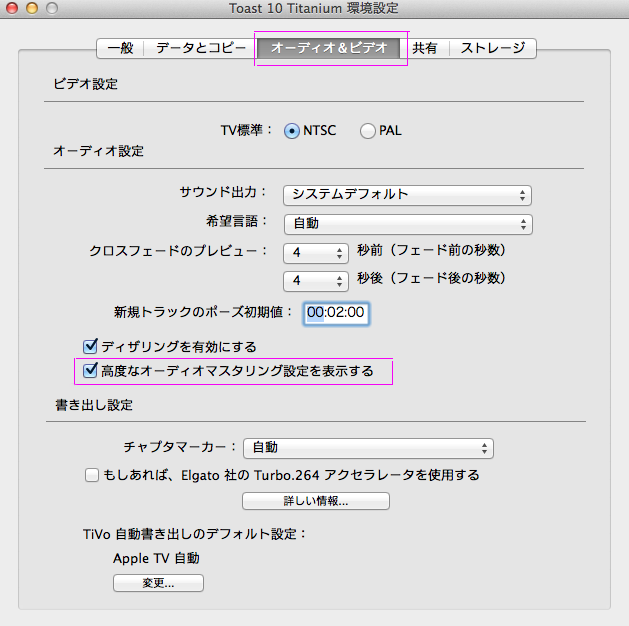Open the 秒後 crossfade seconds popup
Image resolution: width=629 pixels, height=626 pixels.
pos(316,281)
